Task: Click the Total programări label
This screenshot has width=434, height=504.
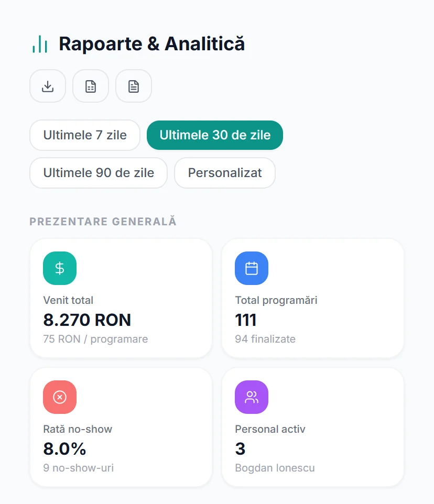Action: [276, 300]
